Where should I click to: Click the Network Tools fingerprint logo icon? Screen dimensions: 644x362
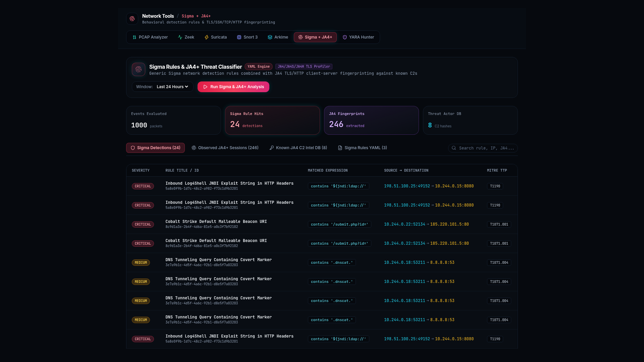coord(132,19)
